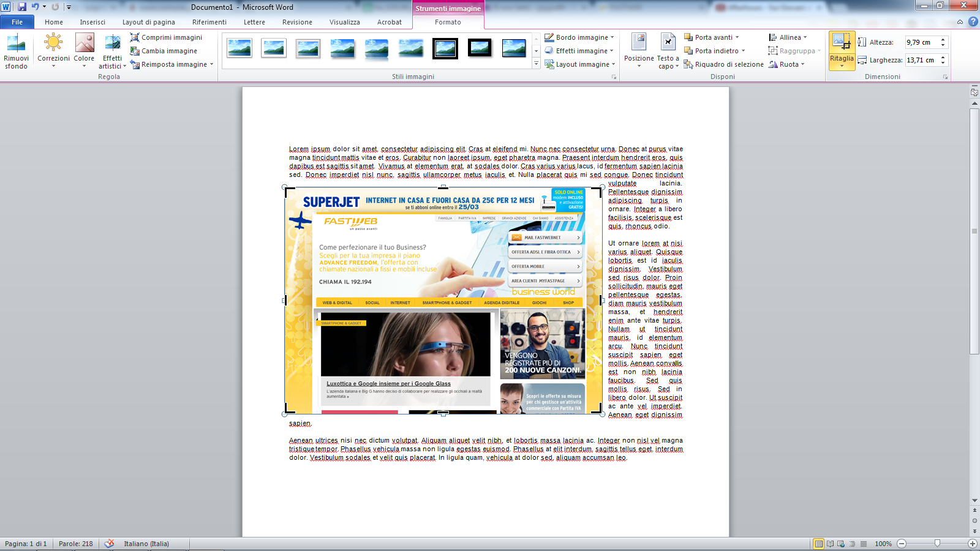The width and height of the screenshot is (980, 551).
Task: Click the Rimuovi sfondo icon
Action: tap(16, 51)
